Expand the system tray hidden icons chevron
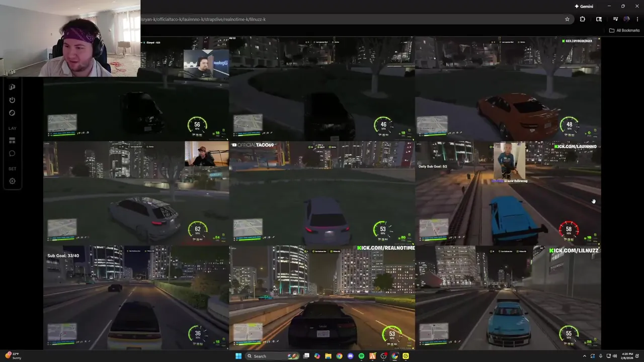The image size is (644, 362). (x=586, y=356)
